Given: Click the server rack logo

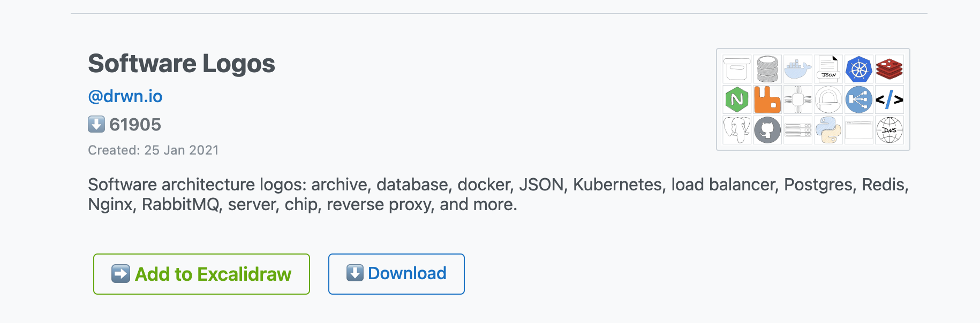Looking at the screenshot, I should point(798,130).
